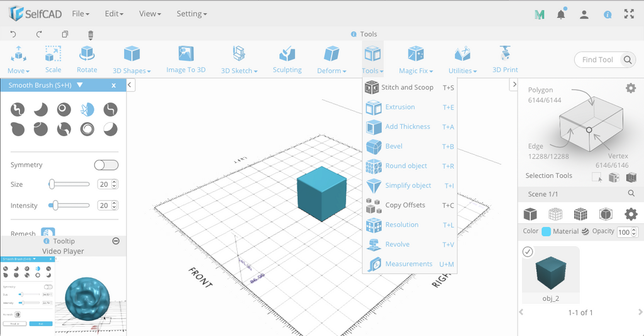
Task: Toggle the Symmetry switch
Action: tap(106, 165)
